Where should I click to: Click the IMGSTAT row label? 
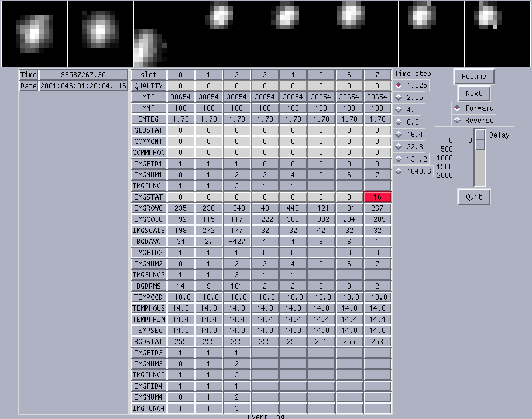(x=149, y=197)
